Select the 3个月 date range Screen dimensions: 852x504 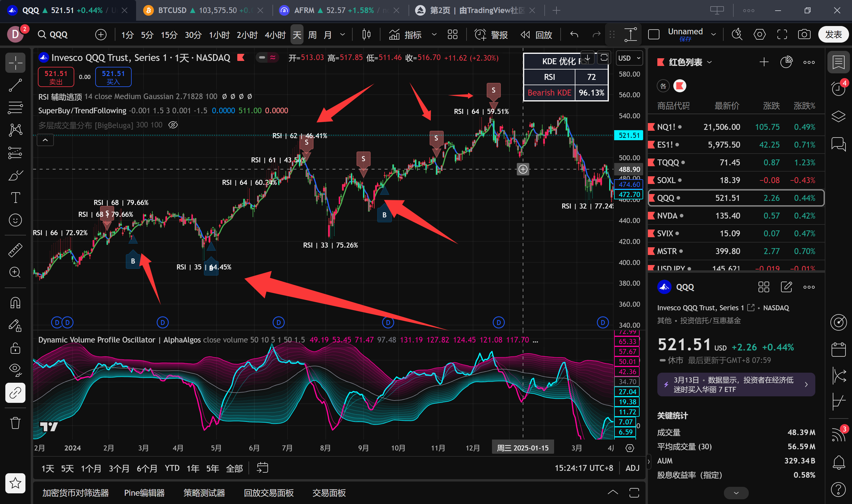point(119,468)
